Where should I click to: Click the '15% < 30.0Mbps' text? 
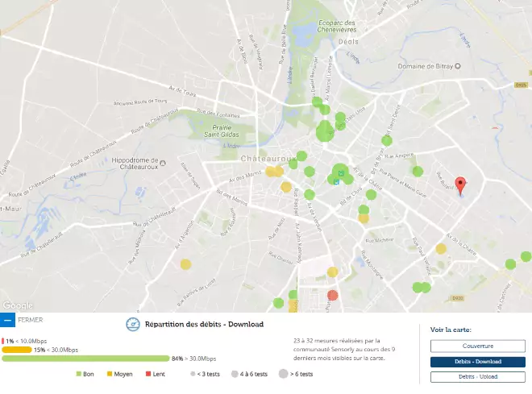(x=56, y=350)
